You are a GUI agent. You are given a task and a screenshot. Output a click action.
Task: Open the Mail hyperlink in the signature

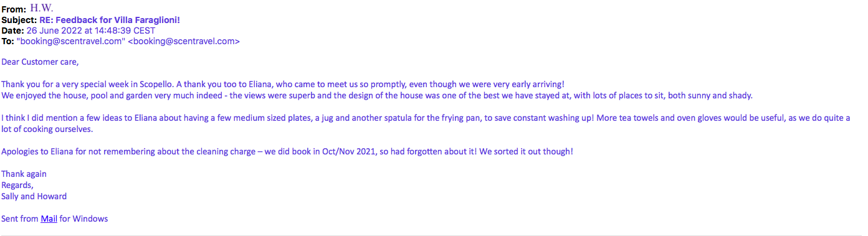pos(49,219)
